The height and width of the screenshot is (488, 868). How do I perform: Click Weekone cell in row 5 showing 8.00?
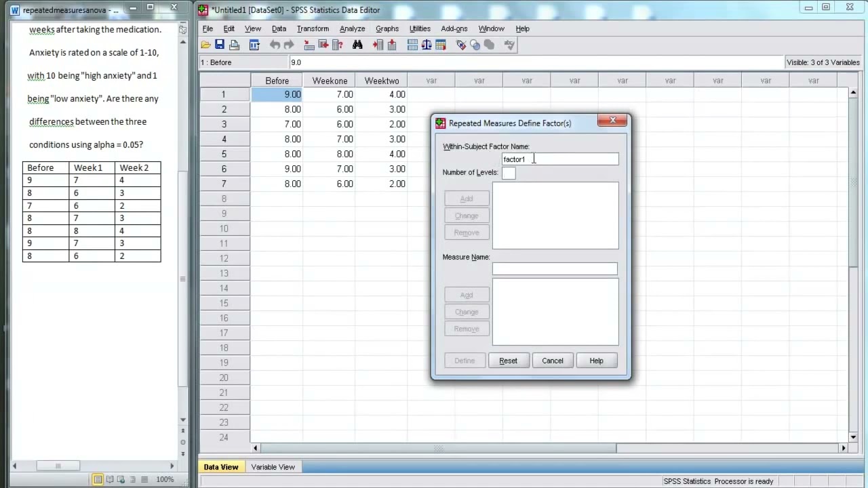click(x=330, y=154)
